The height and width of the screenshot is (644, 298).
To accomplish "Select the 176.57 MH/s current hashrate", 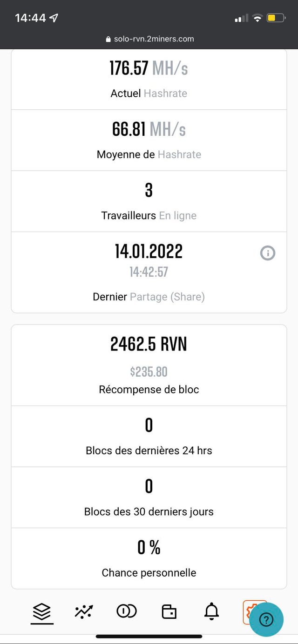I will [149, 68].
